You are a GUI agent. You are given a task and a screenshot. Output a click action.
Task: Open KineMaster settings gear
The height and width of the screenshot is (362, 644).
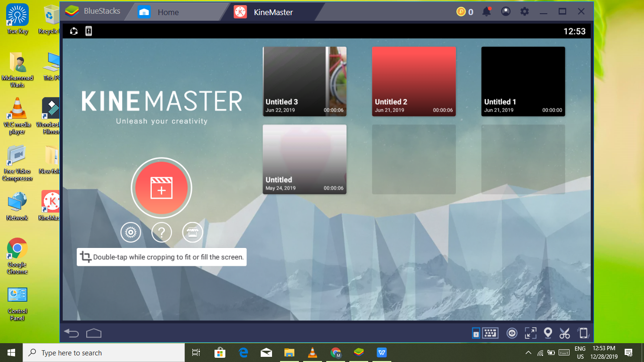pyautogui.click(x=131, y=232)
